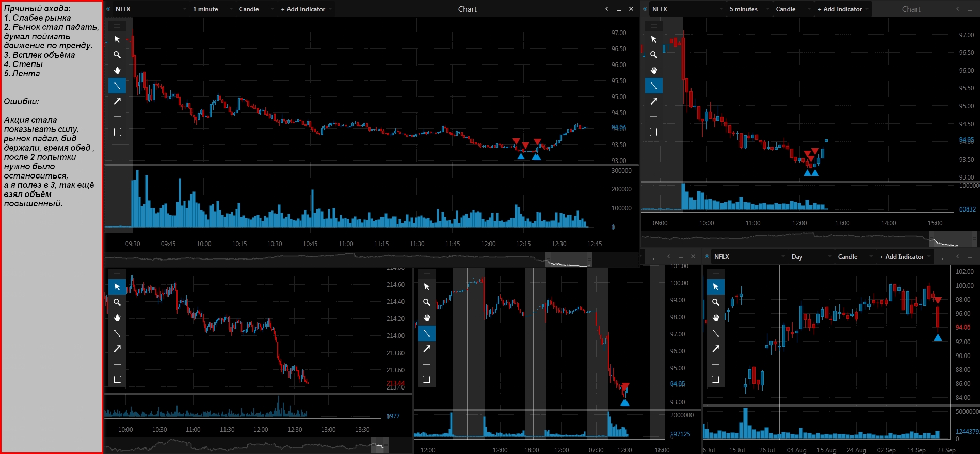Select the horizontal line tool in Day chart
The height and width of the screenshot is (454, 980).
(716, 364)
